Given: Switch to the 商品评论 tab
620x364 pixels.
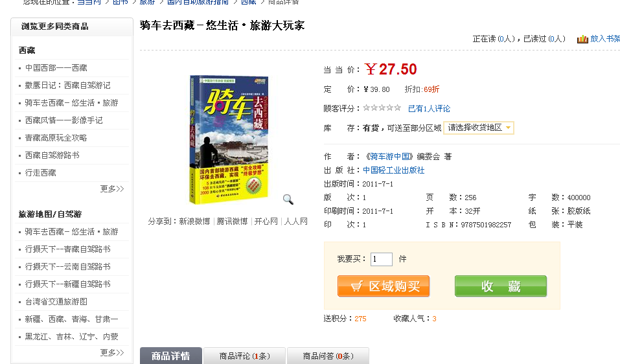Looking at the screenshot, I should [245, 356].
